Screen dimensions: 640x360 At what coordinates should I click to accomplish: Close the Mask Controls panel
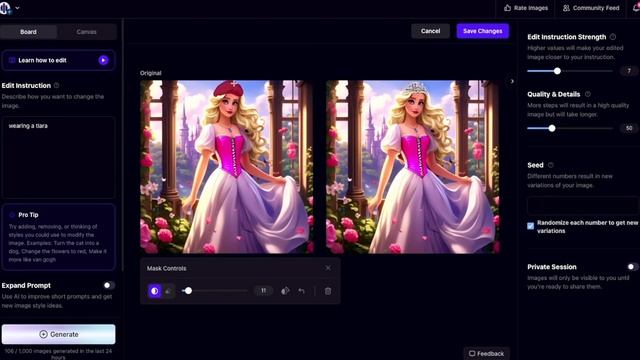(328, 268)
